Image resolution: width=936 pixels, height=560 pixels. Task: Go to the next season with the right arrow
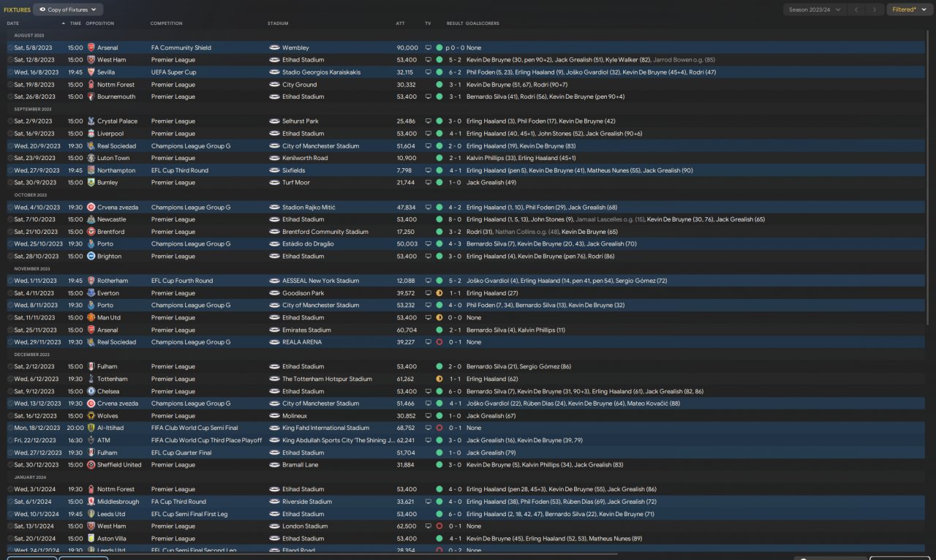pyautogui.click(x=875, y=10)
